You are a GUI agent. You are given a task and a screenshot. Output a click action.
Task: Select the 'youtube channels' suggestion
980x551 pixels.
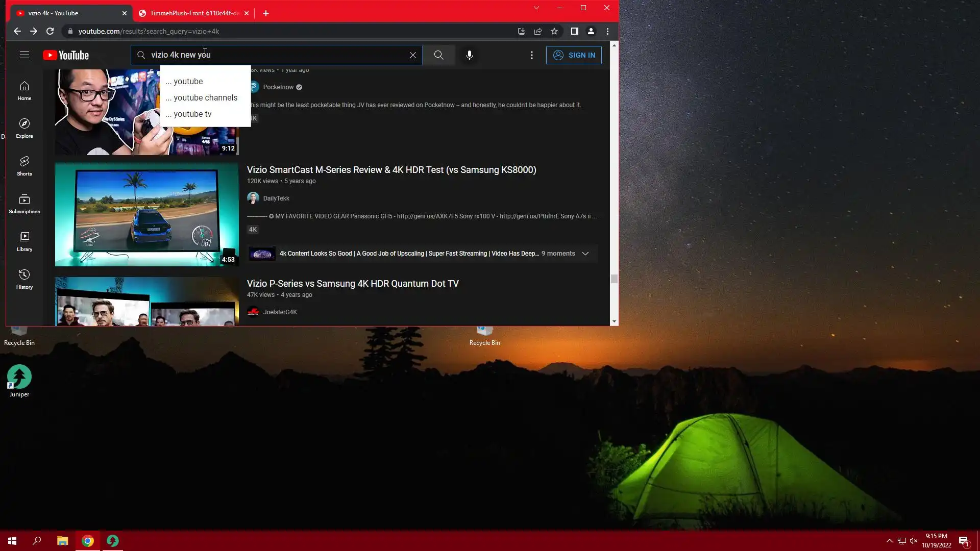click(205, 97)
